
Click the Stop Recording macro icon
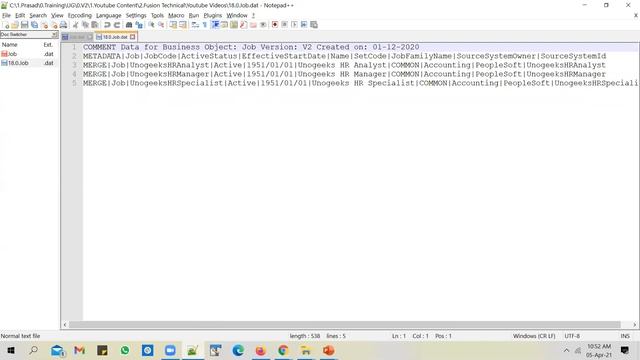(x=284, y=25)
